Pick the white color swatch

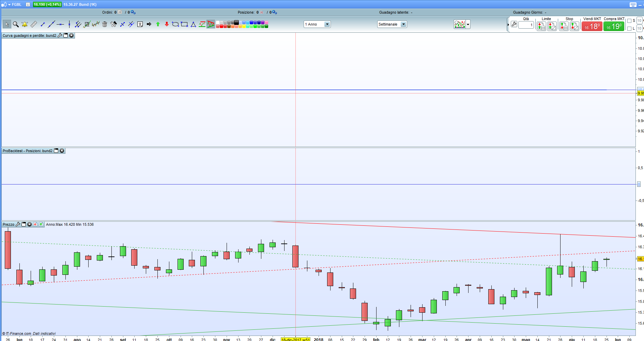(218, 23)
